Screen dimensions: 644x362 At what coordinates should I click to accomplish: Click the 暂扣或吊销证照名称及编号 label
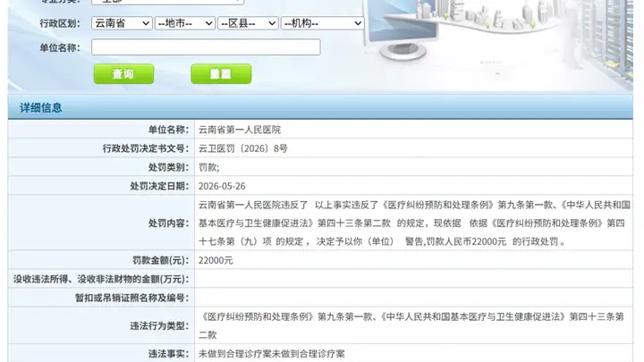point(131,298)
